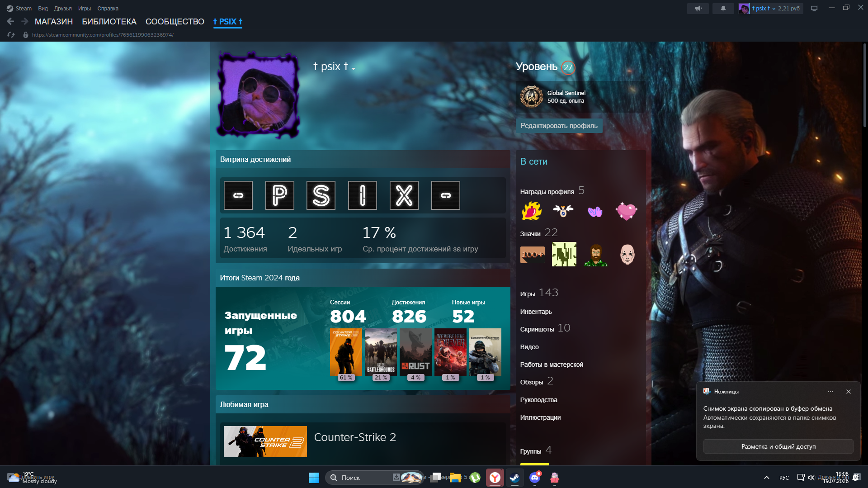868x488 pixels.
Task: Open the † PSIX † profile tab
Action: 228,22
